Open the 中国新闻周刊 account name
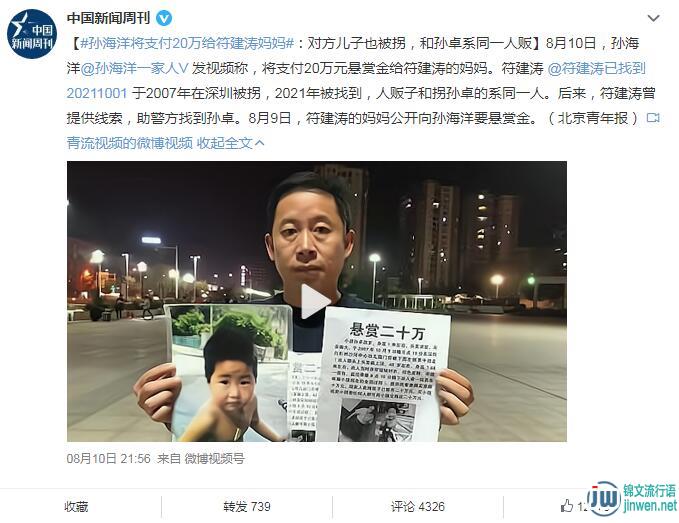679x523 pixels. coord(108,18)
